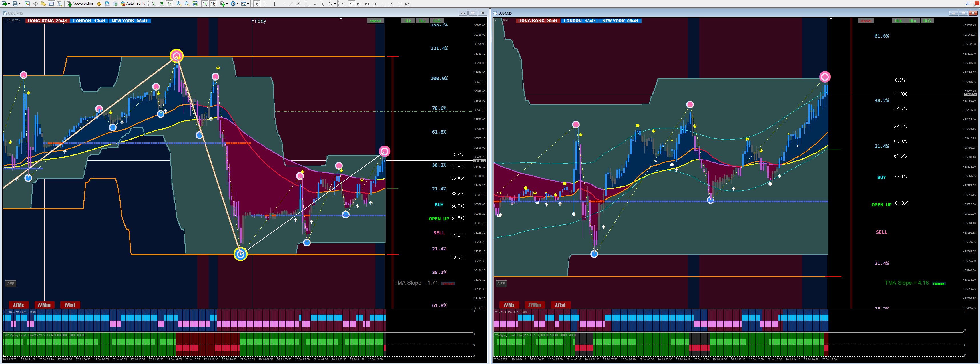Click the green channel swatch on left chart

pos(375,21)
